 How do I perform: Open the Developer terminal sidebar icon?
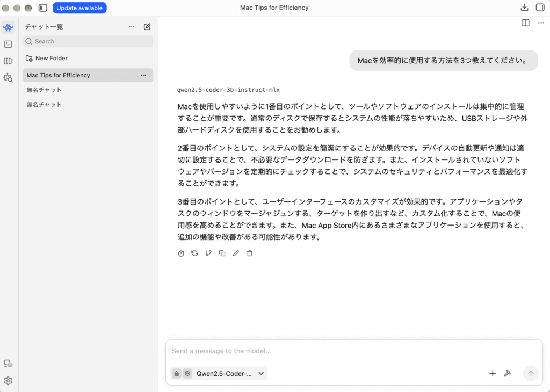pyautogui.click(x=8, y=44)
